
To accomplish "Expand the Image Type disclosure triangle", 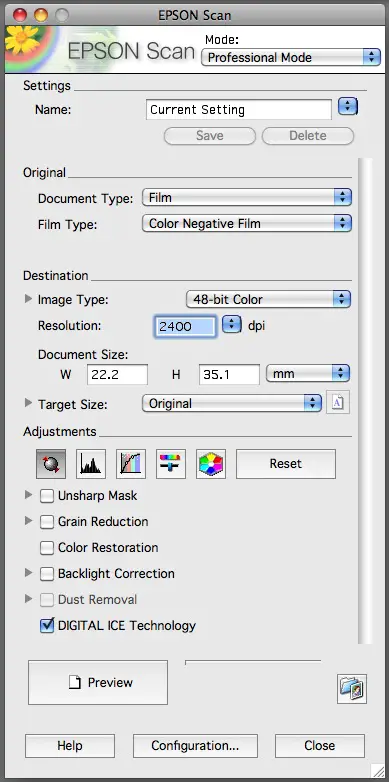I will click(28, 299).
